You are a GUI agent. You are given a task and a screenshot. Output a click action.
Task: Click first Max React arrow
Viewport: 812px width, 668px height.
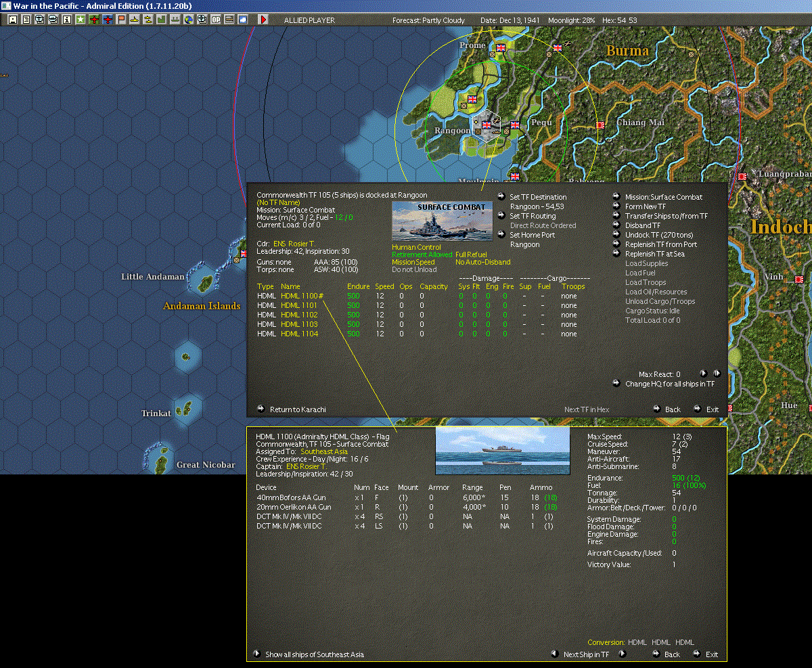[x=703, y=373]
